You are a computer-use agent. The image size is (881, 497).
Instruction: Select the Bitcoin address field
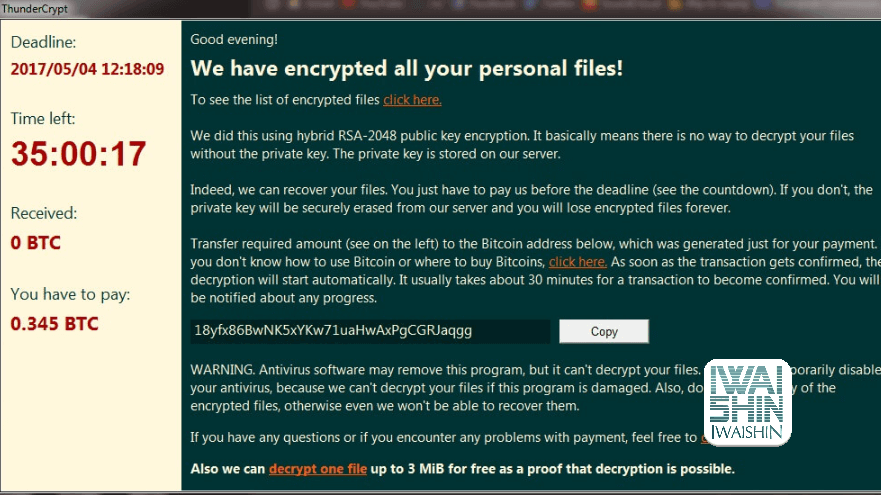(x=370, y=331)
